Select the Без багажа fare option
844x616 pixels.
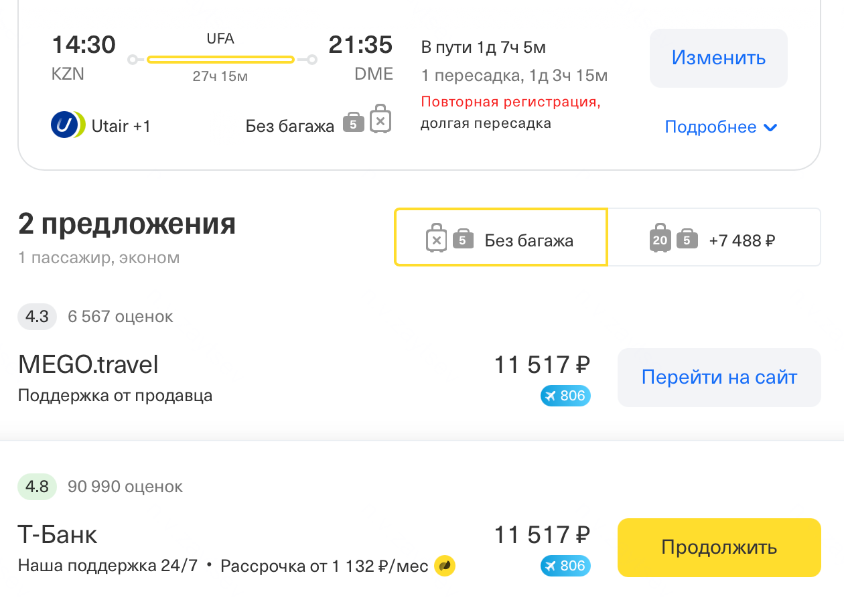point(500,237)
